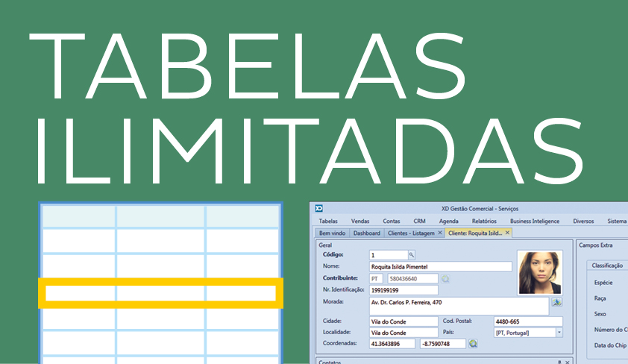Open the CRM menu
The width and height of the screenshot is (628, 364).
tap(419, 221)
